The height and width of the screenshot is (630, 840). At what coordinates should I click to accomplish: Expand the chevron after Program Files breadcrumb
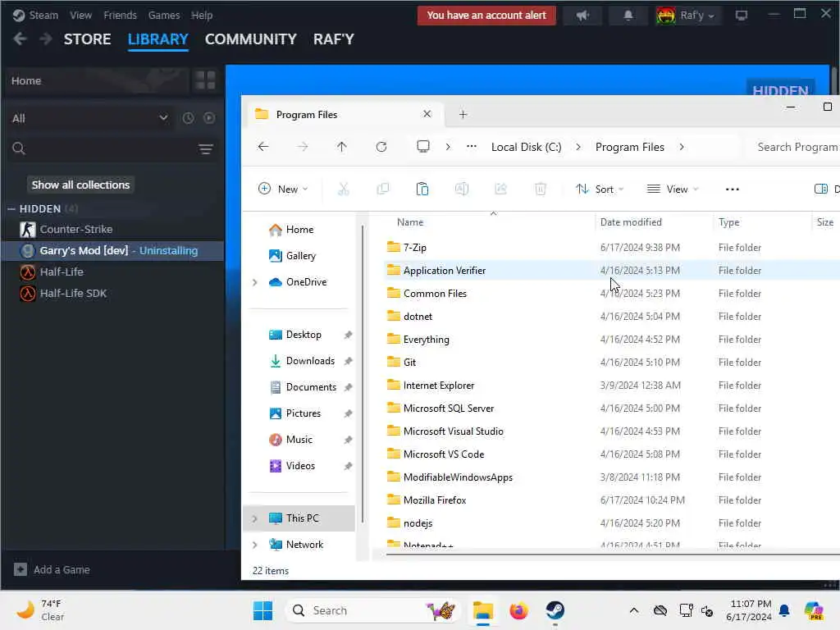[x=682, y=147]
